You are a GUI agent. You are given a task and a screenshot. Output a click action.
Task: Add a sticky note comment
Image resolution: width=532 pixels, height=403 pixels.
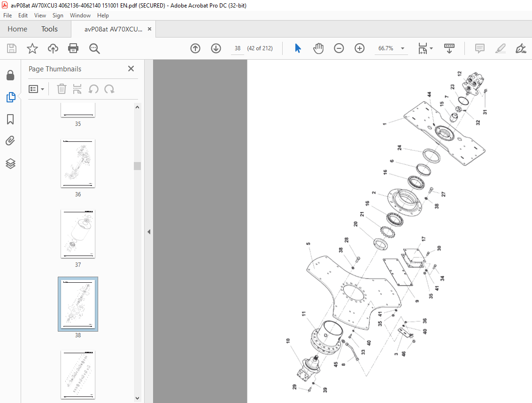point(480,48)
